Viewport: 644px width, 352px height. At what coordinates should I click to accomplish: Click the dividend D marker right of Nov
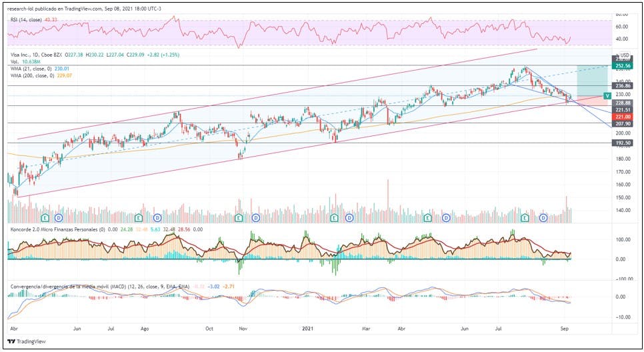point(255,218)
